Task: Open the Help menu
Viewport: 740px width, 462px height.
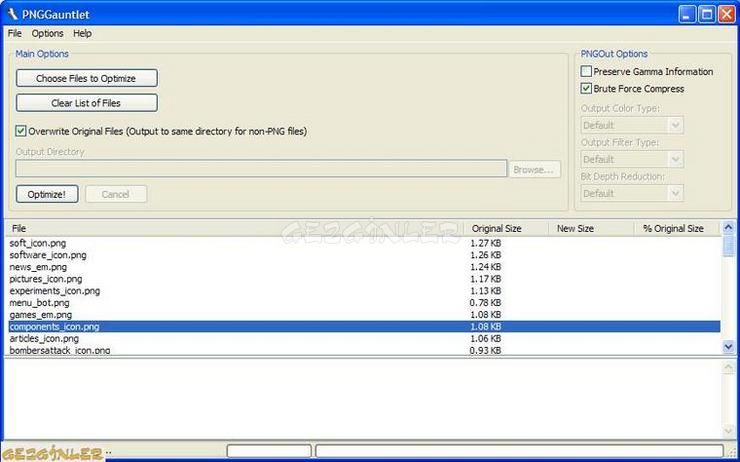Action: click(82, 34)
